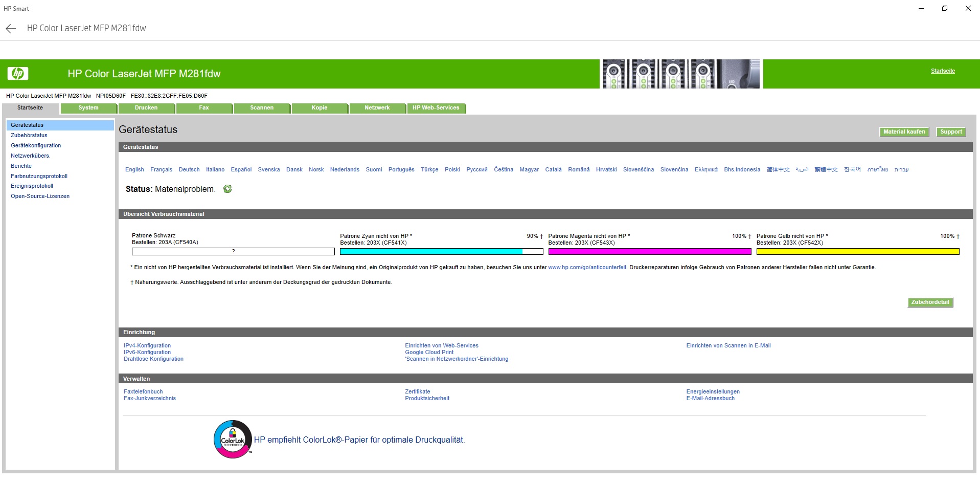Open Google Cloud Print link
The image size is (980, 482).
pos(429,353)
